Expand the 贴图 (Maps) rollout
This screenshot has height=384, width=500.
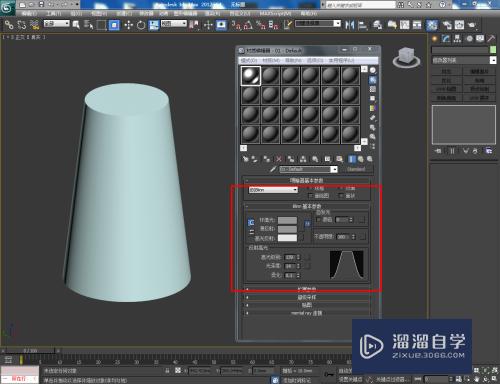tap(307, 305)
